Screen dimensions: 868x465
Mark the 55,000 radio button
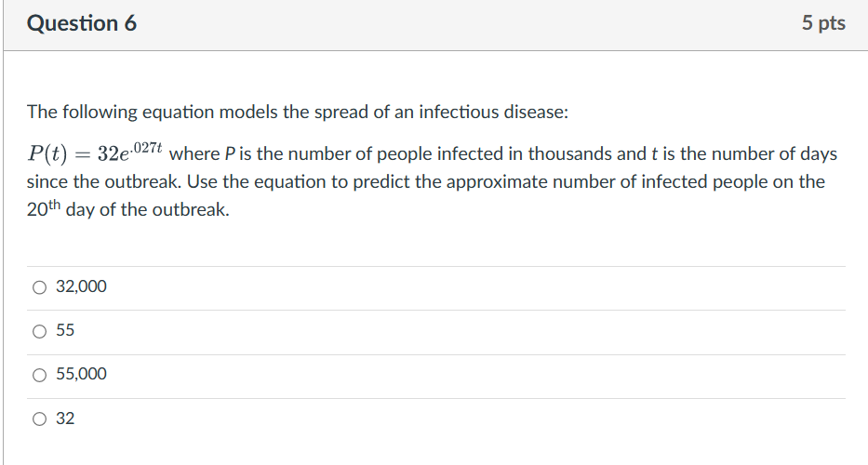coord(39,376)
